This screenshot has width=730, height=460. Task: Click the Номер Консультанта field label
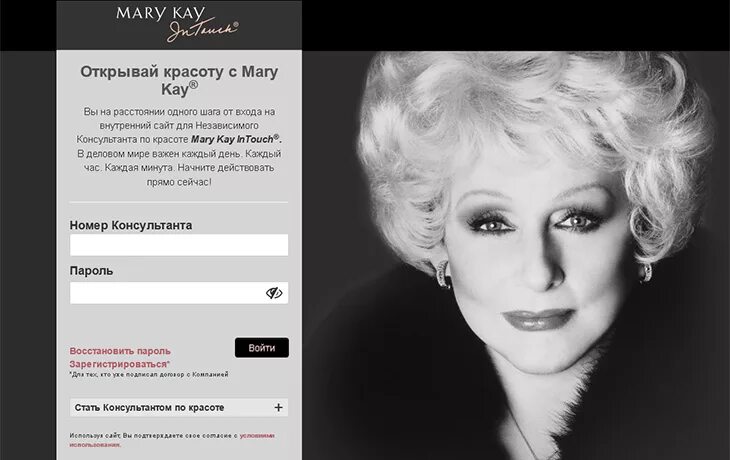point(131,225)
